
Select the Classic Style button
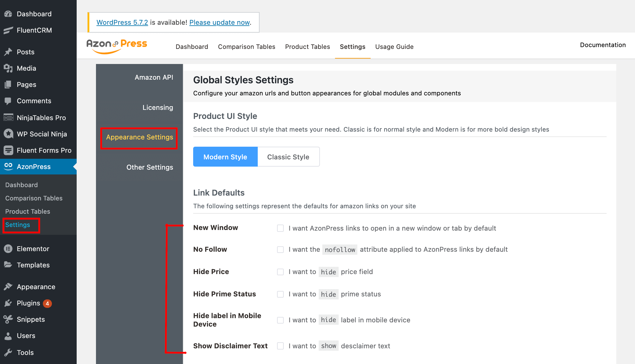click(x=288, y=157)
